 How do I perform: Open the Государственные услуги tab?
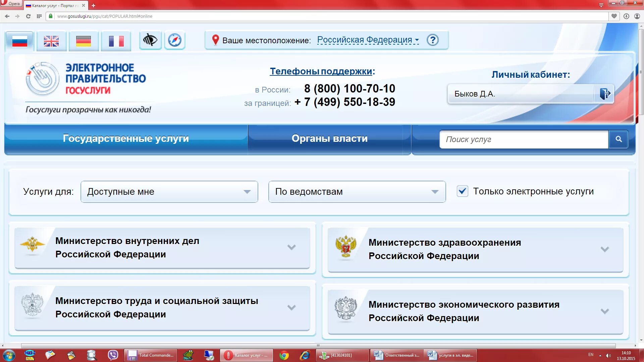(126, 138)
